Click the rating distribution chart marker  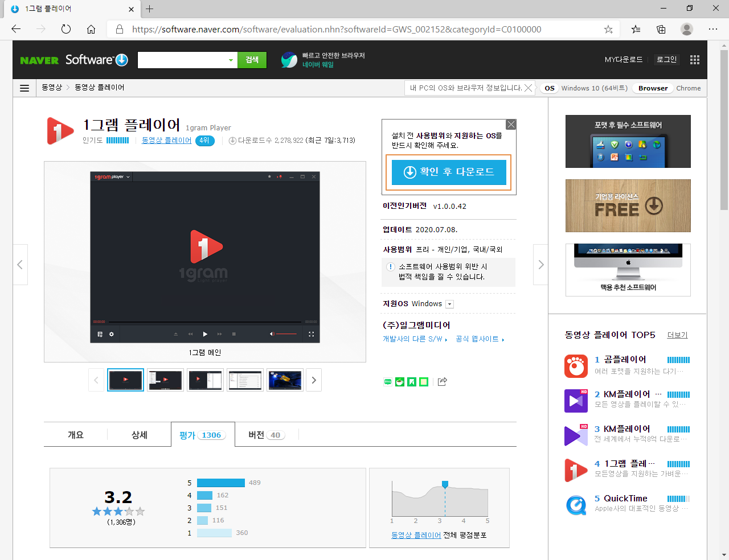coord(445,484)
